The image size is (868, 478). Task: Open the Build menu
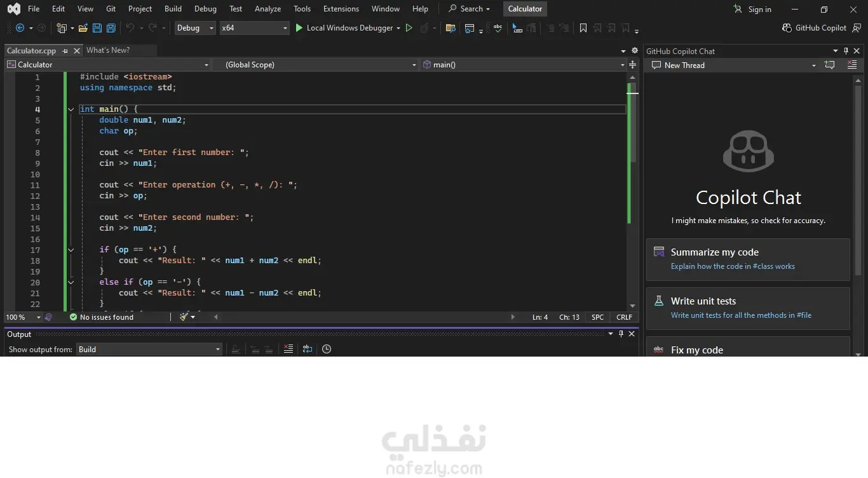tap(173, 9)
